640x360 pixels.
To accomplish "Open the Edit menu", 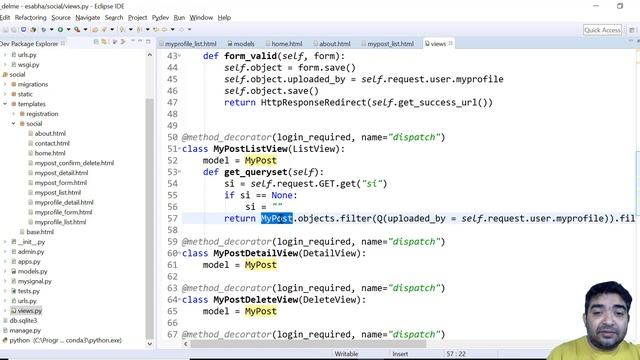I will tap(5, 18).
